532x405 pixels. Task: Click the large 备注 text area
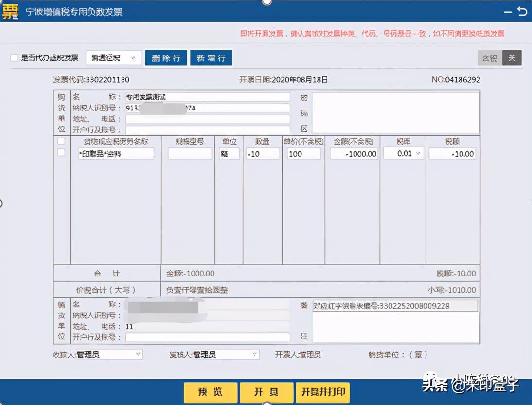[396, 327]
